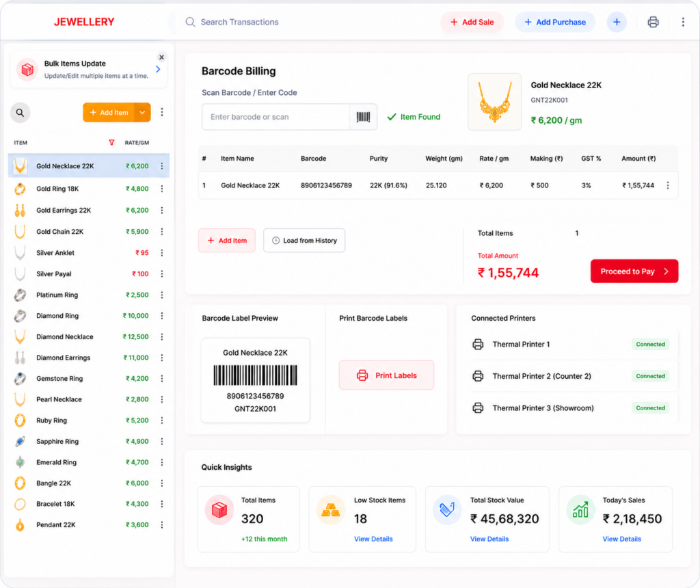
Task: Click +12 this month text
Action: (x=264, y=539)
